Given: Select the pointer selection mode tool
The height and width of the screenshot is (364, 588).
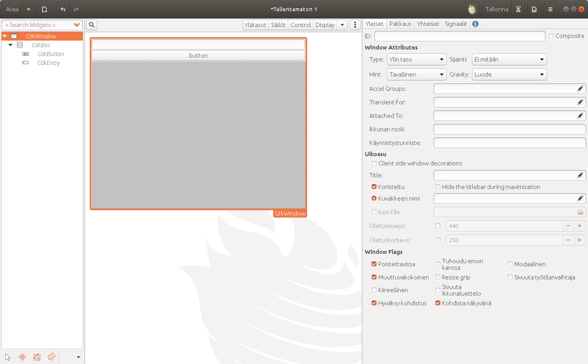Looking at the screenshot, I should coord(8,357).
